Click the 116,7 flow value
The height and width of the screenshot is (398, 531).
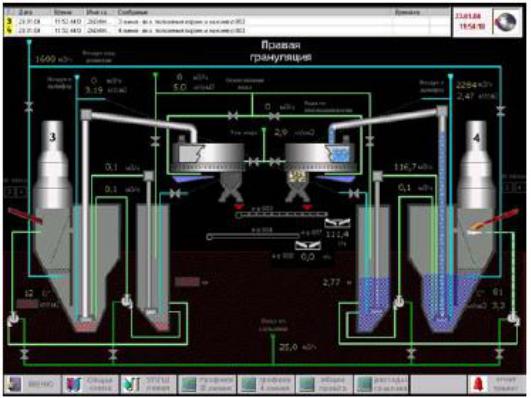coord(405,167)
